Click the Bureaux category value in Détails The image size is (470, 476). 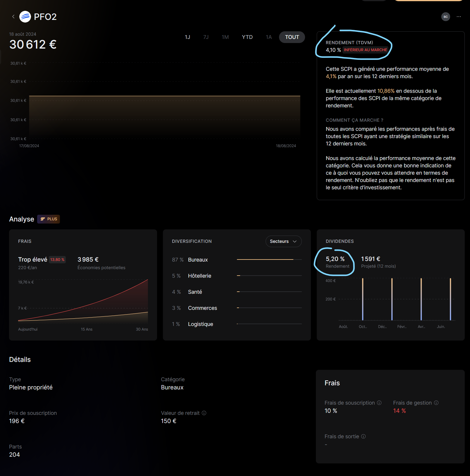tap(172, 387)
